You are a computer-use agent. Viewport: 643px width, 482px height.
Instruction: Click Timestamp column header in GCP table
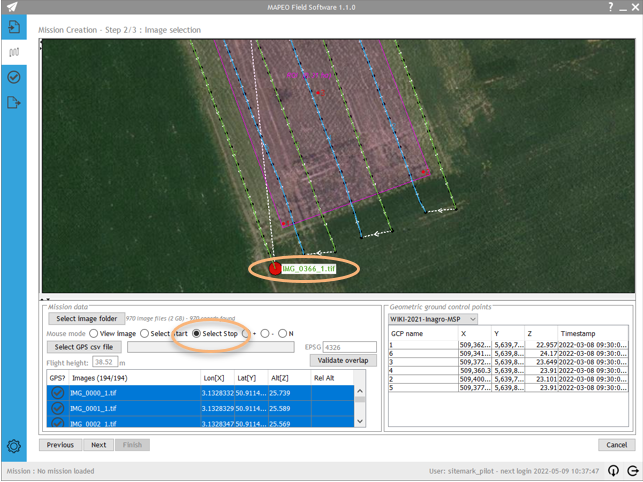593,334
